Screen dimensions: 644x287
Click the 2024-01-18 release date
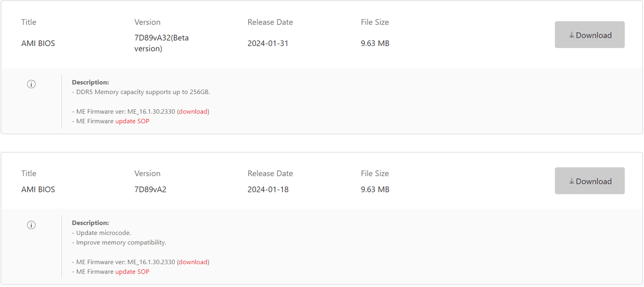coord(268,190)
